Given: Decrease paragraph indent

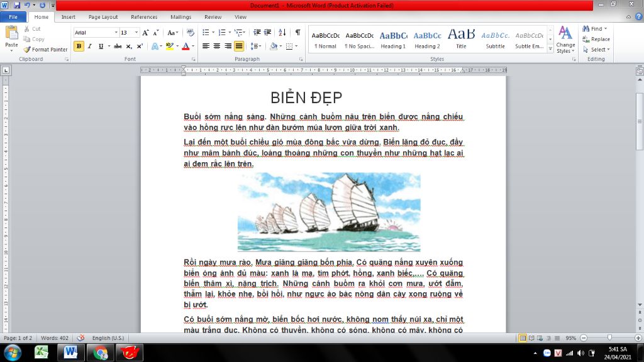Looking at the screenshot, I should (x=257, y=33).
